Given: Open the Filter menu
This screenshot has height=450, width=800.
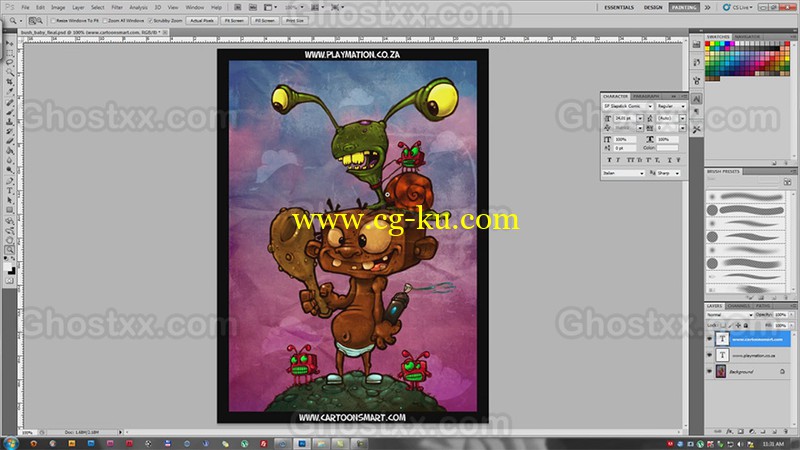Looking at the screenshot, I should [x=117, y=8].
